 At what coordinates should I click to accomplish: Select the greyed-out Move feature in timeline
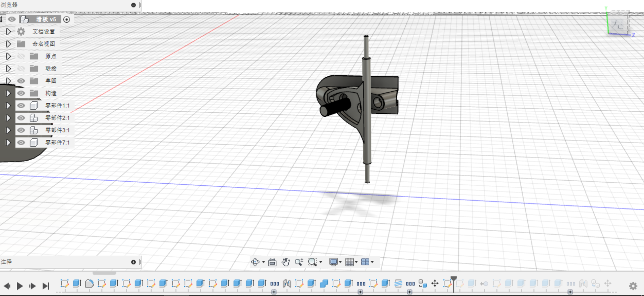608,283
